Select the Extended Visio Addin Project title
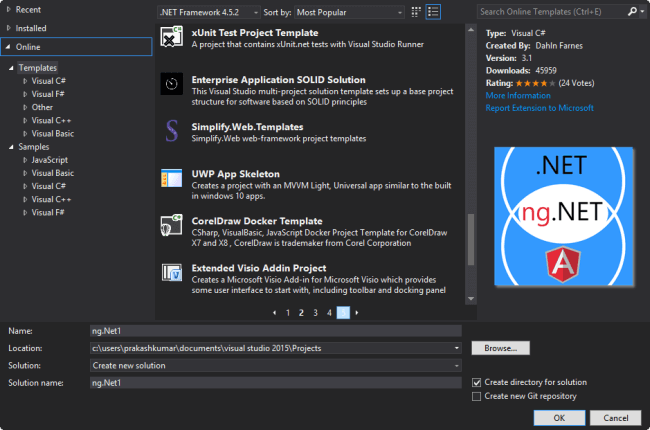The height and width of the screenshot is (430, 650). point(259,268)
